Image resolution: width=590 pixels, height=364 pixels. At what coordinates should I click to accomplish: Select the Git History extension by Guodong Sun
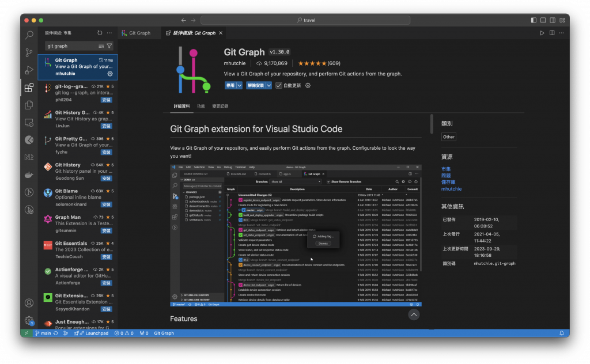[78, 172]
